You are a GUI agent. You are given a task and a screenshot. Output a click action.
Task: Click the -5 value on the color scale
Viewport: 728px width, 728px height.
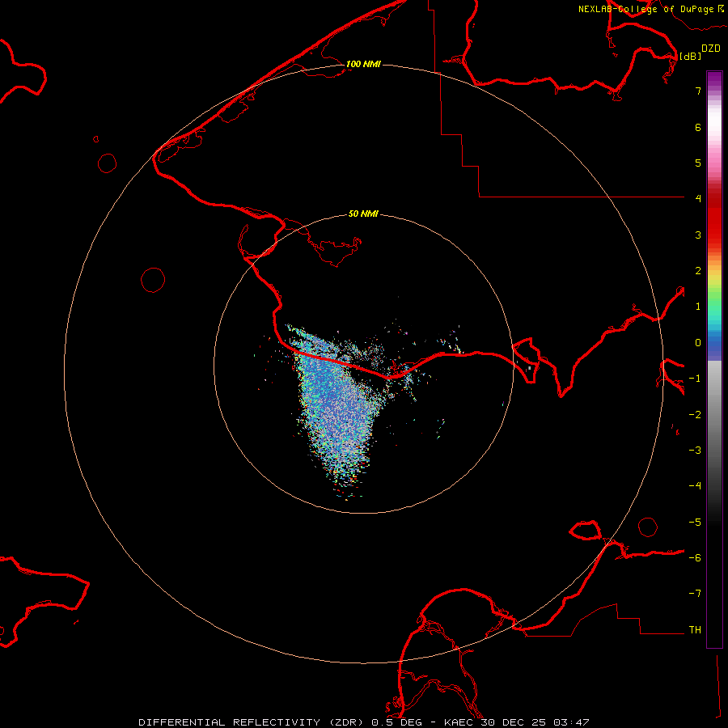coord(695,523)
